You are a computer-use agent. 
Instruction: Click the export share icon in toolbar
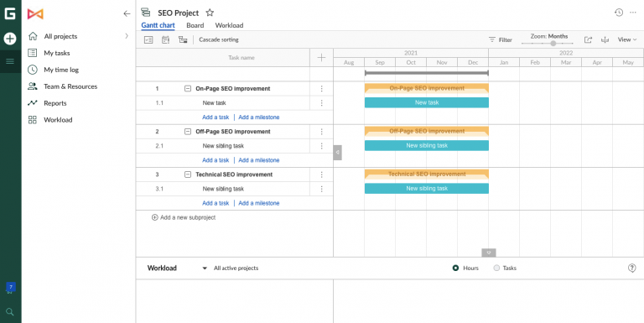588,40
